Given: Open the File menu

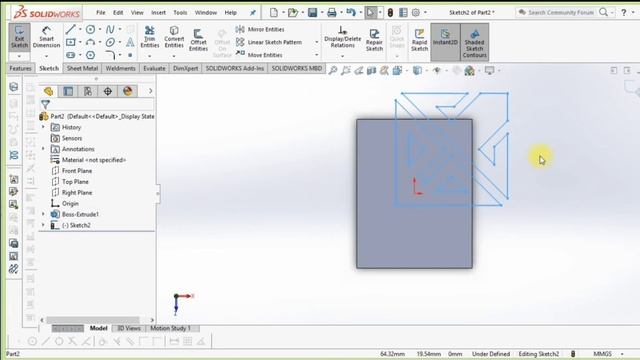Looking at the screenshot, I should pyautogui.click(x=101, y=13).
